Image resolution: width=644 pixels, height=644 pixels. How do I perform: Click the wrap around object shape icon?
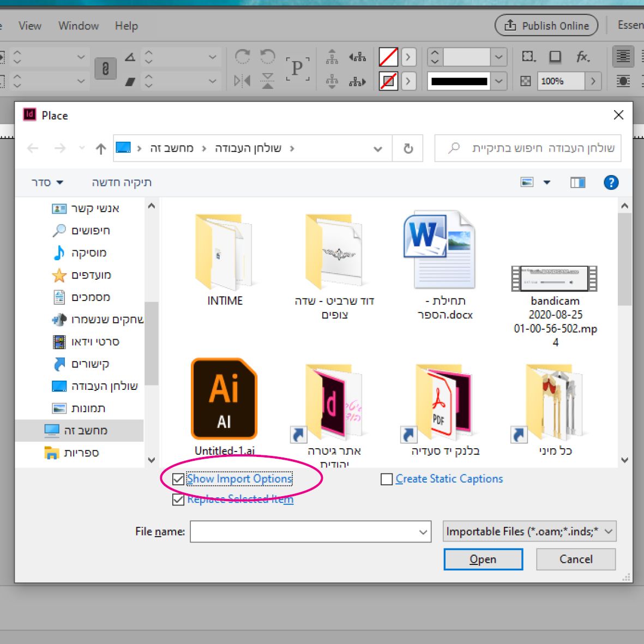(623, 81)
